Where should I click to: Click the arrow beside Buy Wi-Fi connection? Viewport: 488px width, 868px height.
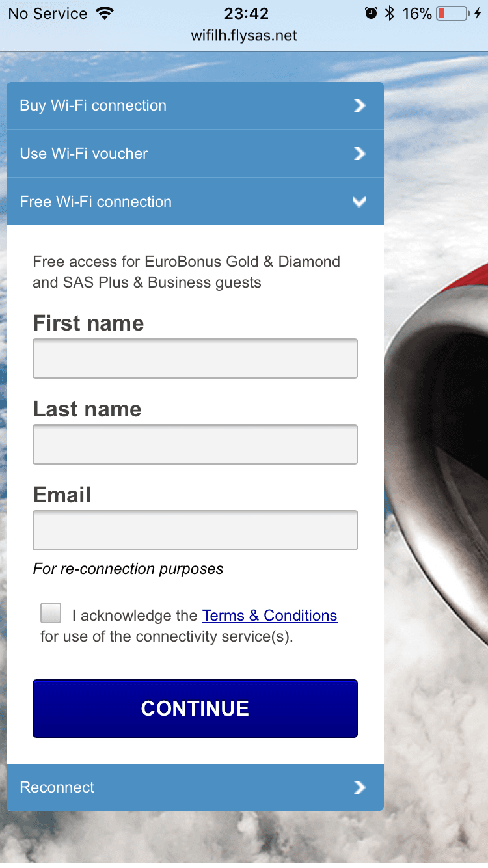point(359,105)
